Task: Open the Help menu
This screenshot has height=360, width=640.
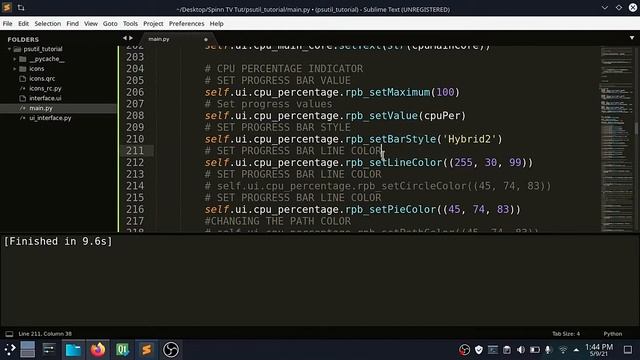Action: click(x=216, y=24)
